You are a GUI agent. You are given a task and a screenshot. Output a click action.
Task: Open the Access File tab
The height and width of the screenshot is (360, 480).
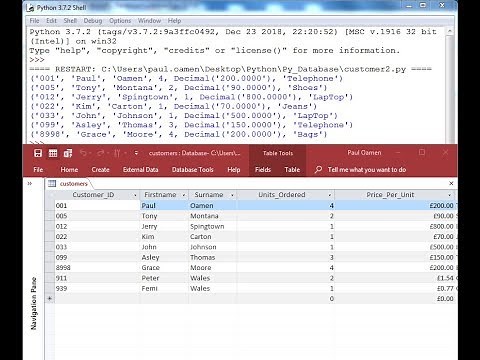[38, 169]
